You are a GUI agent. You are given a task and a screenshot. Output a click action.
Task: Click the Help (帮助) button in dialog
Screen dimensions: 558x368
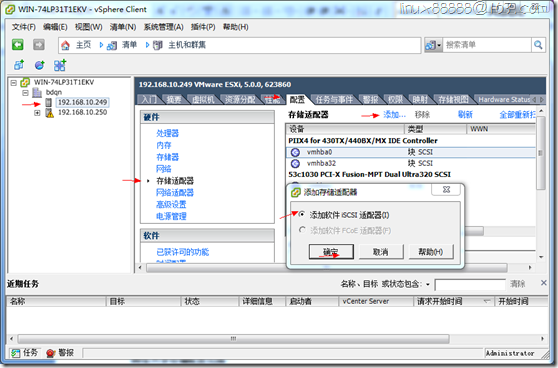pos(431,252)
